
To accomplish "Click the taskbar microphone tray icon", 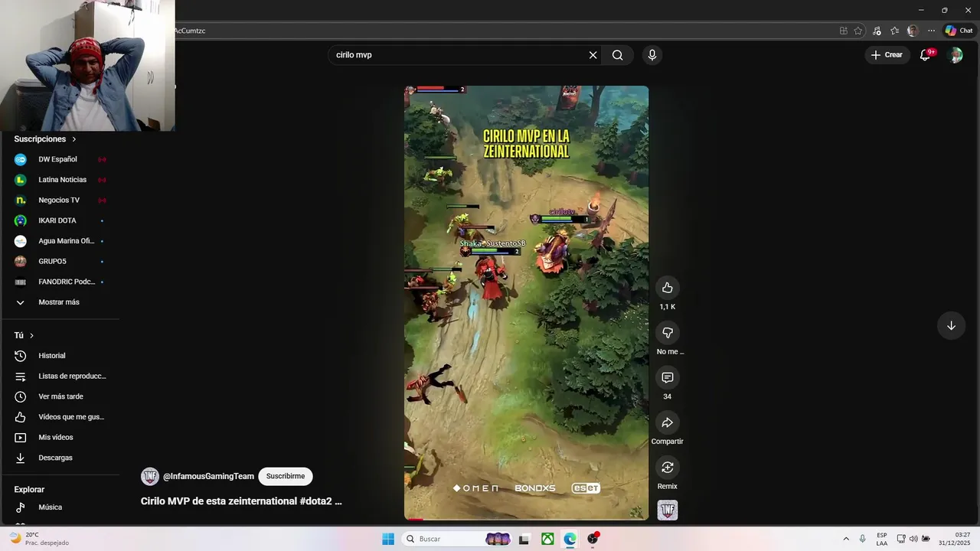I will tap(863, 539).
